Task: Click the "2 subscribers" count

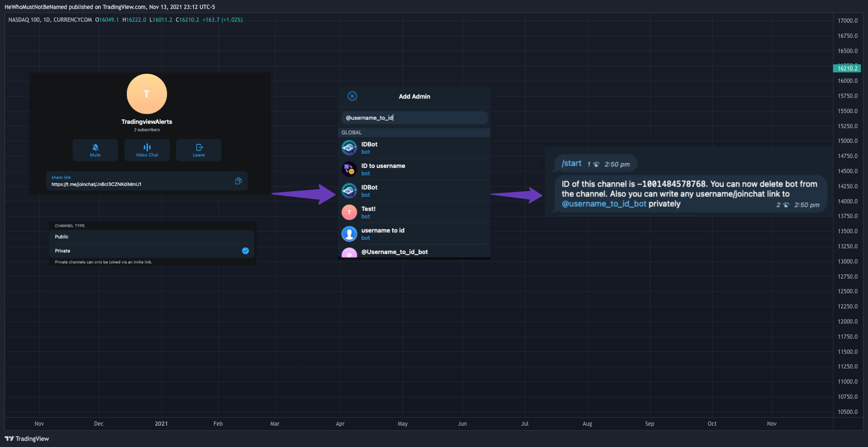Action: (x=147, y=130)
